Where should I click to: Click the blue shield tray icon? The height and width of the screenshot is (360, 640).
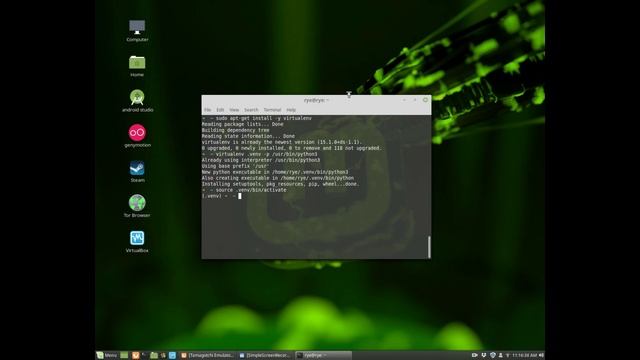coord(493,355)
